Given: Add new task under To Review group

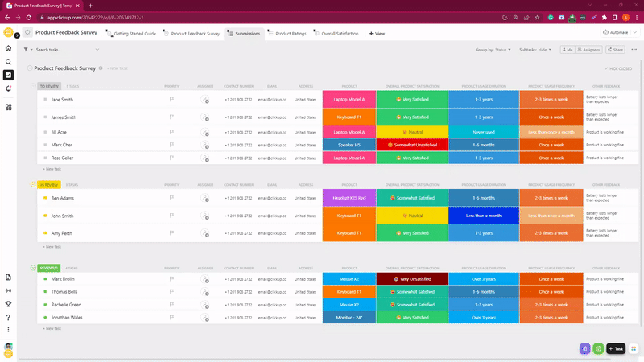Looking at the screenshot, I should [x=52, y=169].
